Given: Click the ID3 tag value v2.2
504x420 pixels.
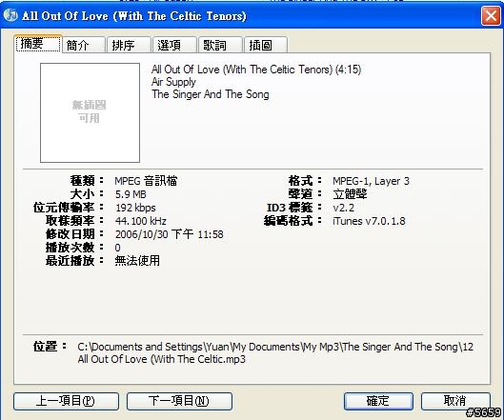Looking at the screenshot, I should coord(344,208).
